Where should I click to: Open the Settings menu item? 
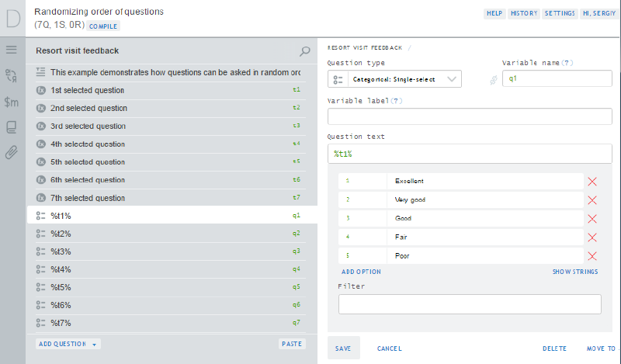click(x=559, y=14)
